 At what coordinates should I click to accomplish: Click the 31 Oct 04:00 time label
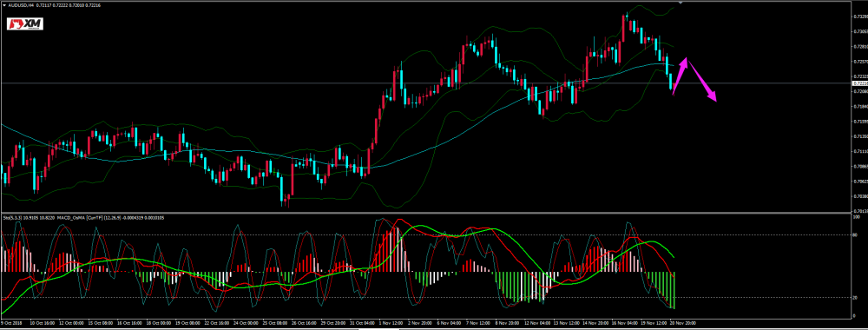(362, 323)
